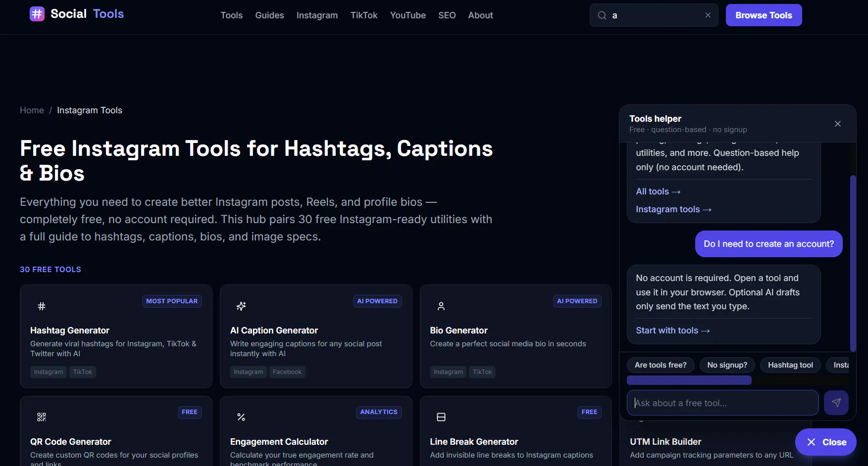
Task: Click the chat panel vertical scrollbar
Action: click(853, 263)
